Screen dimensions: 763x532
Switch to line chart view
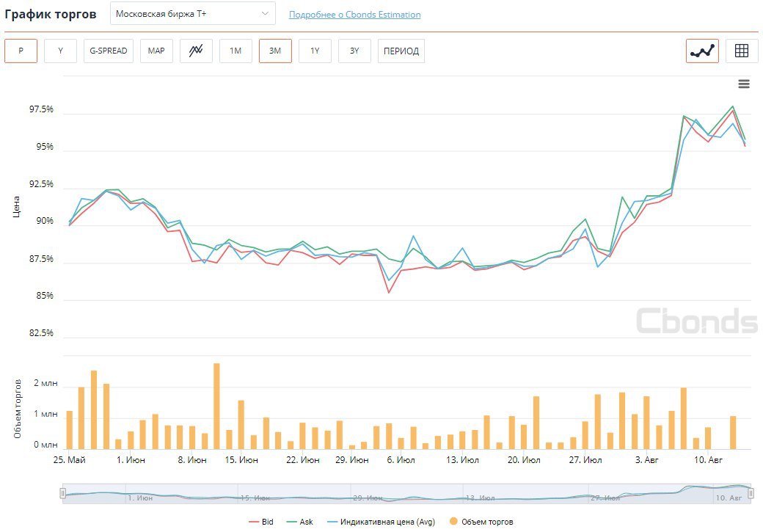[x=702, y=51]
